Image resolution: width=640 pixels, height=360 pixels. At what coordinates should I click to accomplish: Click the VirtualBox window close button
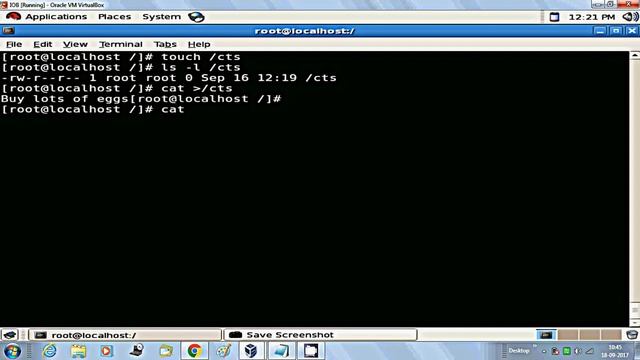pyautogui.click(x=630, y=4)
